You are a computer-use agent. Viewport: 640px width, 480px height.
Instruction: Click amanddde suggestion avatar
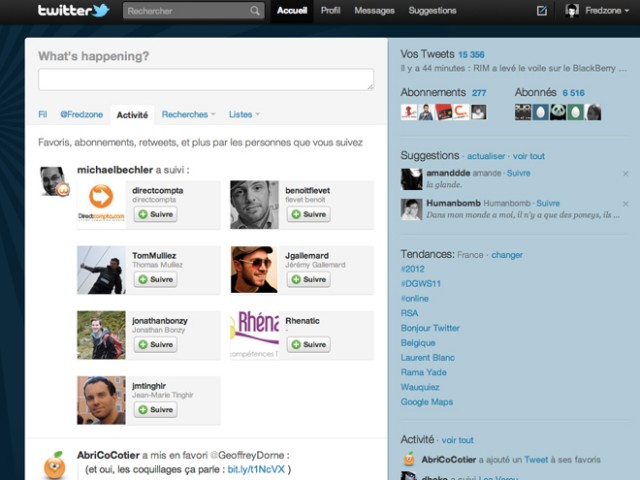(411, 179)
